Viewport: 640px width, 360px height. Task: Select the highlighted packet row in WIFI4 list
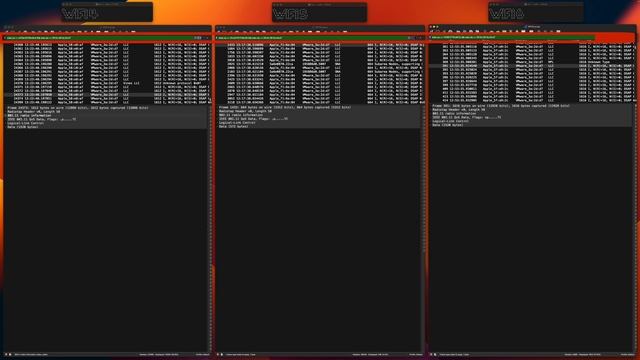[107, 95]
